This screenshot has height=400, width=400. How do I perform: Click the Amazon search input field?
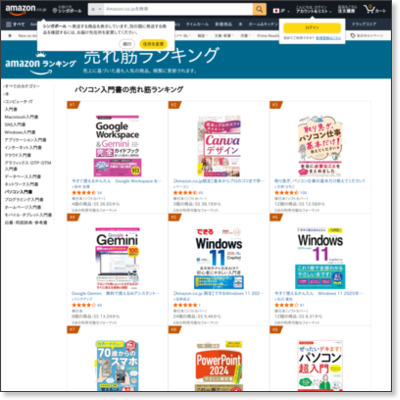(178, 9)
